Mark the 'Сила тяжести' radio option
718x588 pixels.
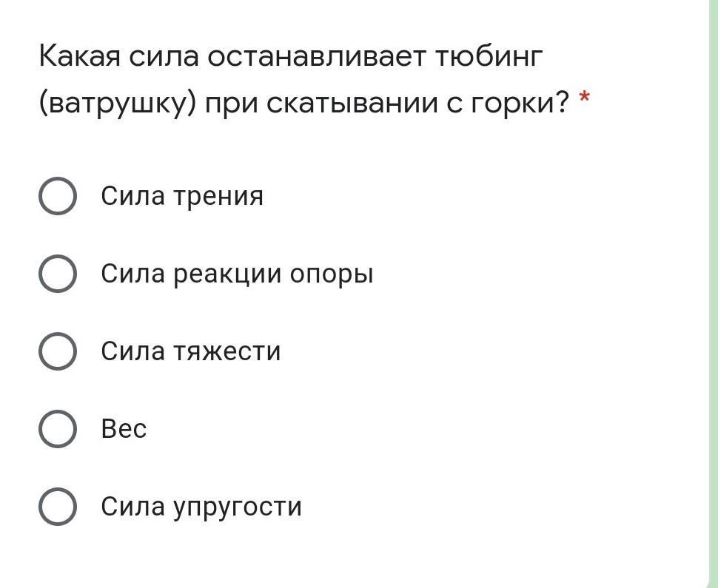(57, 351)
